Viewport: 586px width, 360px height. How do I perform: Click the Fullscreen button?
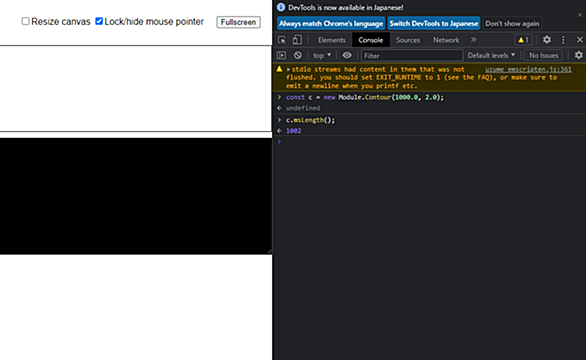point(238,22)
